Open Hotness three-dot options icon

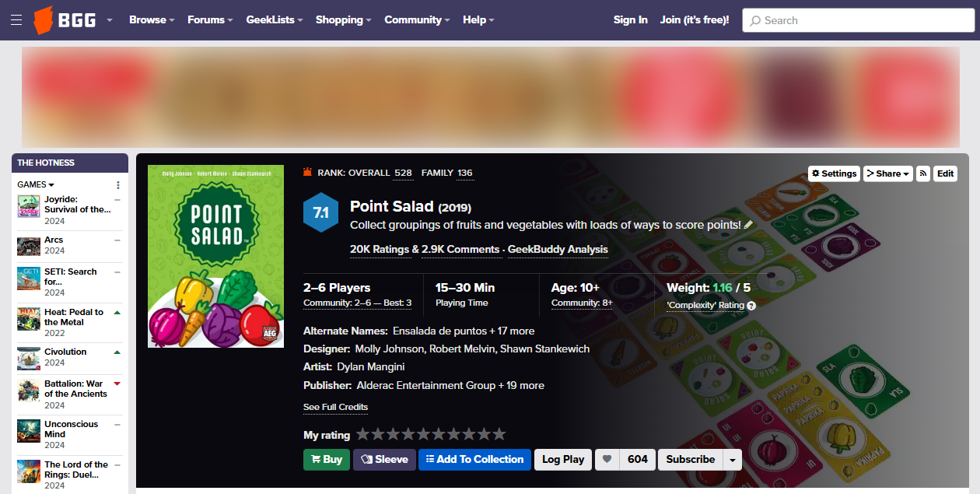[118, 185]
